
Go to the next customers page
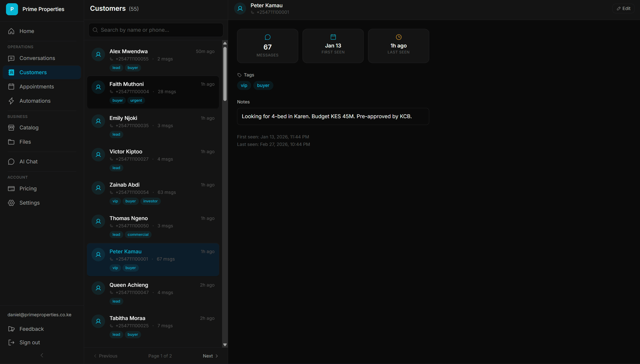(x=210, y=356)
